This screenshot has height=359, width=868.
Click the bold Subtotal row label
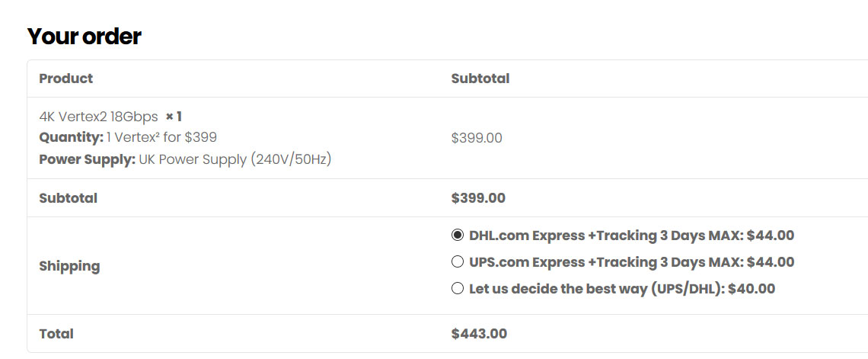click(68, 198)
